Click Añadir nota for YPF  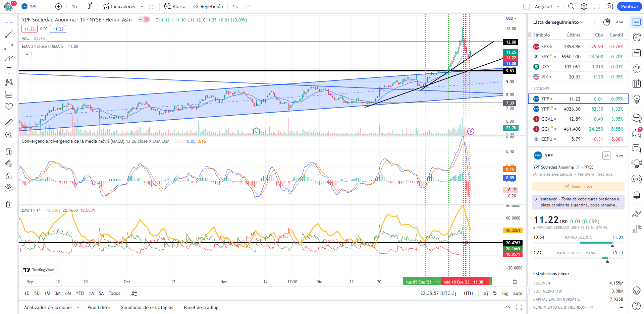pyautogui.click(x=578, y=186)
